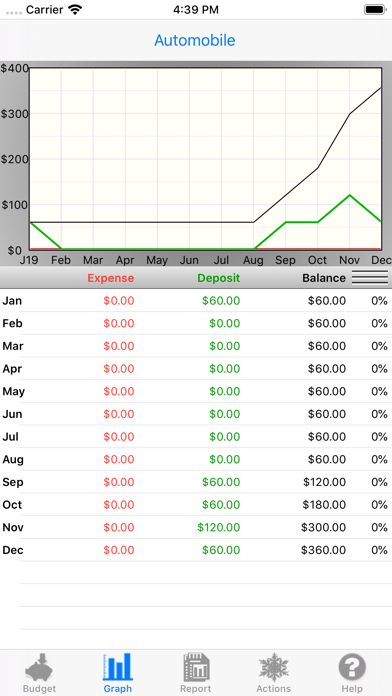Screen dimensions: 392x696
Task: Open the Report document icon
Action: (x=196, y=672)
